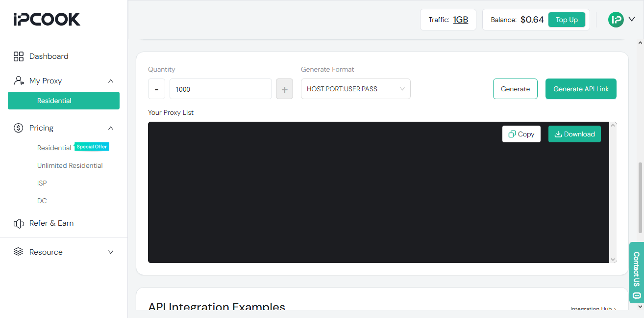This screenshot has height=318, width=644.
Task: Click the Resource layers icon
Action: [19, 252]
